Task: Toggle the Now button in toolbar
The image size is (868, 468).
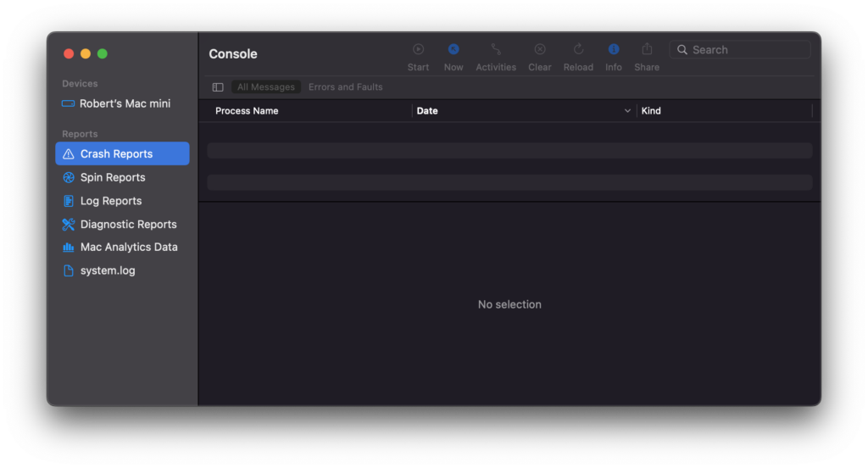Action: 453,50
